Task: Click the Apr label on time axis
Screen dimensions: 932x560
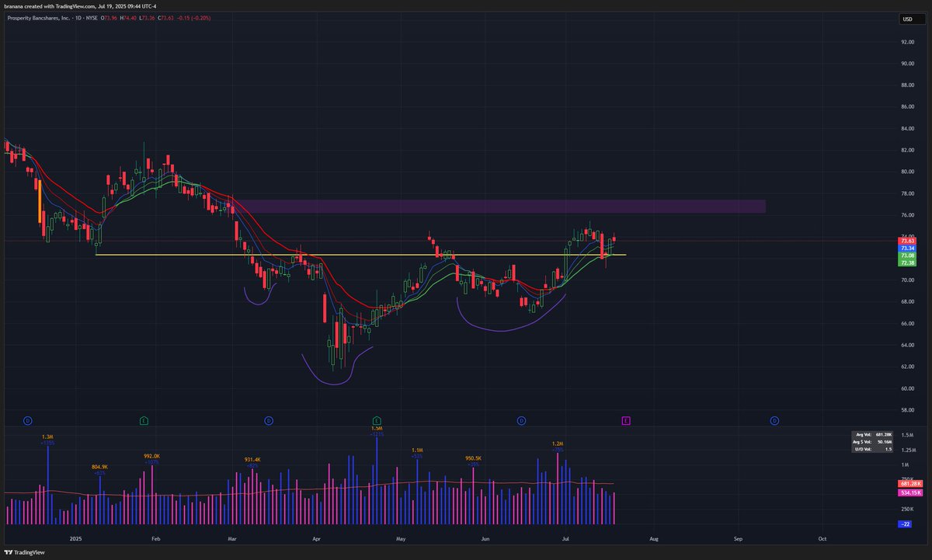Action: tap(316, 537)
